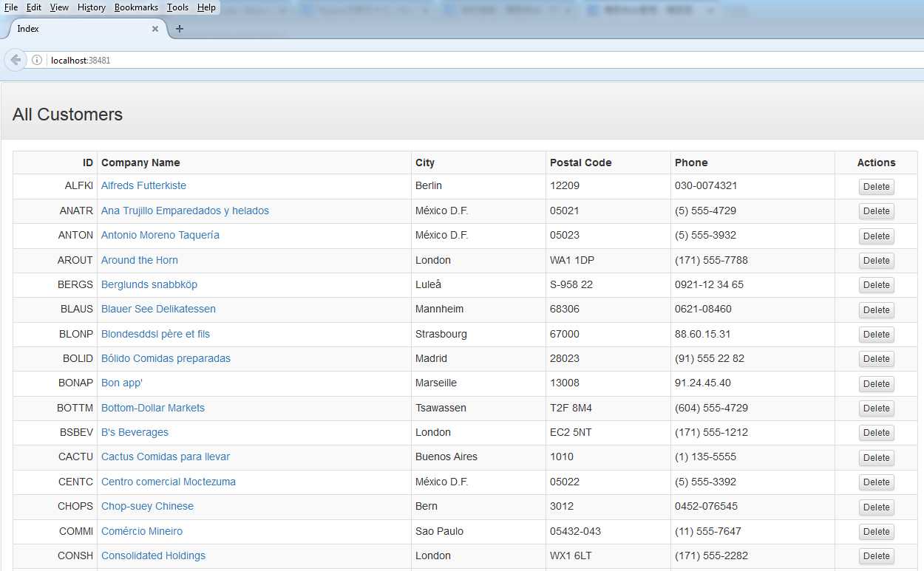Delete the BLAUS customer row
The height and width of the screenshot is (571, 924).
click(876, 310)
